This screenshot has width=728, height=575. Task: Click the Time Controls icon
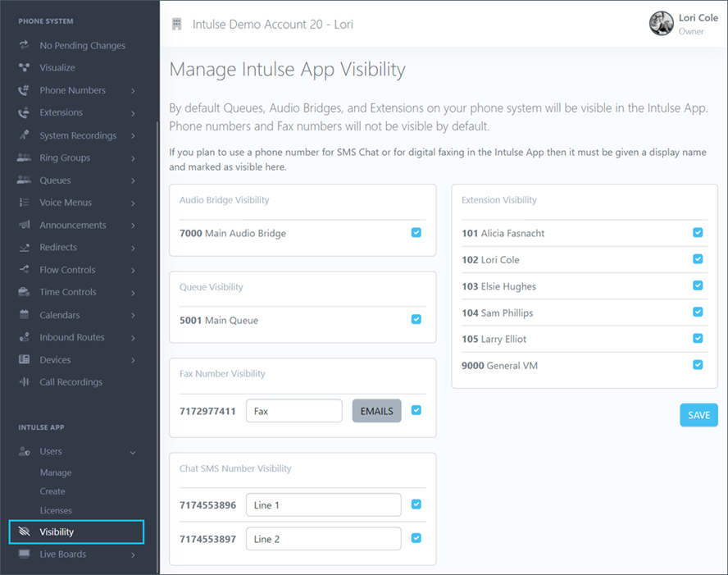pos(24,292)
